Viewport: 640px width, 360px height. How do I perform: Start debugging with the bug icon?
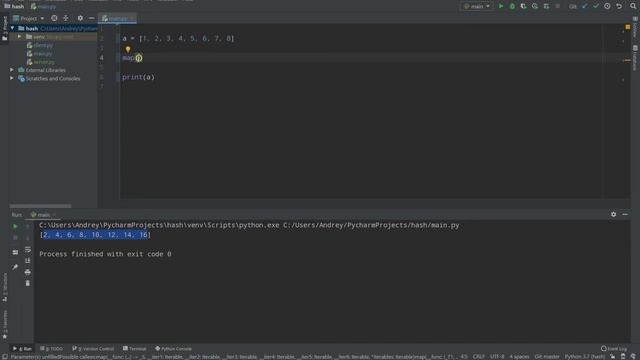click(512, 6)
